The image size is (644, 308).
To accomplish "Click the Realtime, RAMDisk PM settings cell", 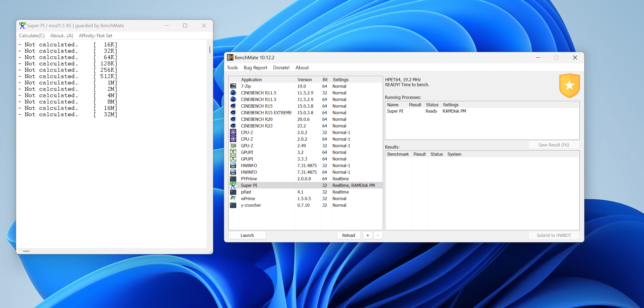I will (x=353, y=185).
